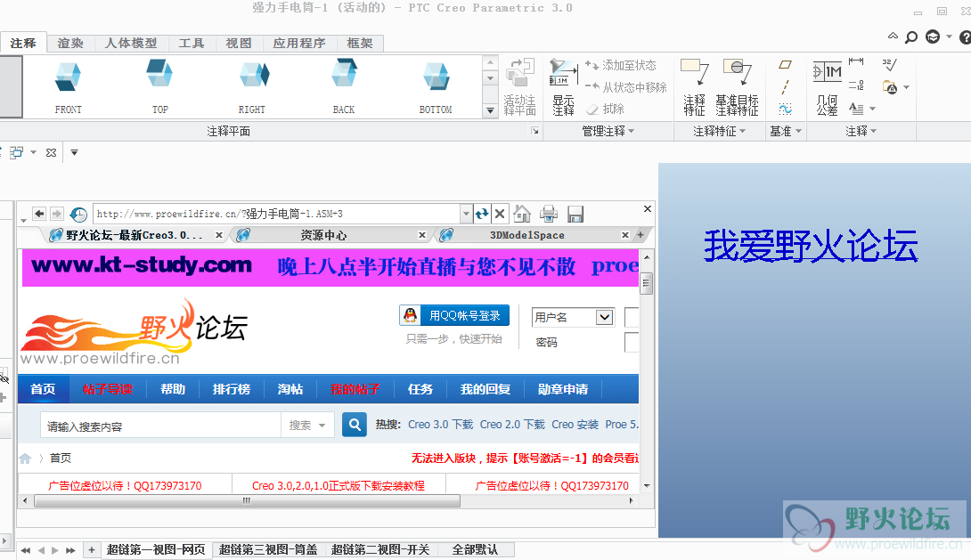
Task: Open the symbol folder dropdown arrow
Action: pos(906,87)
